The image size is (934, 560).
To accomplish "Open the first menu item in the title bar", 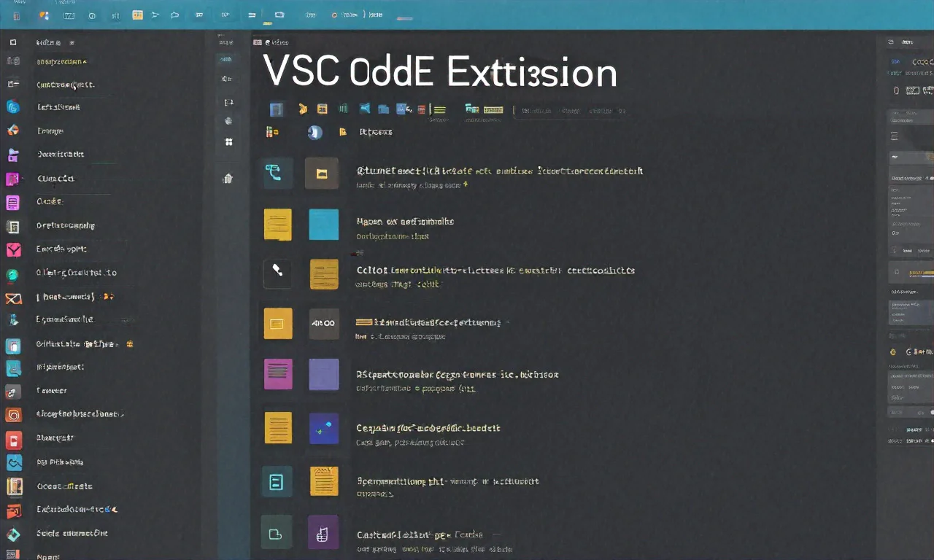I will point(16,15).
